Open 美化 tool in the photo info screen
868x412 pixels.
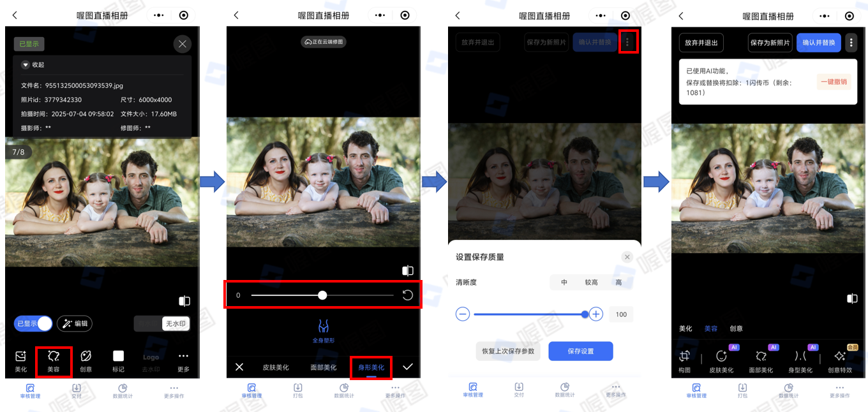coord(21,361)
